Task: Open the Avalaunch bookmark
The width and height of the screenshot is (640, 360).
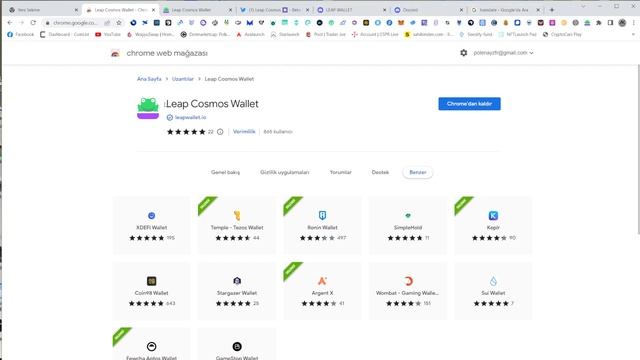Action: tap(250, 35)
